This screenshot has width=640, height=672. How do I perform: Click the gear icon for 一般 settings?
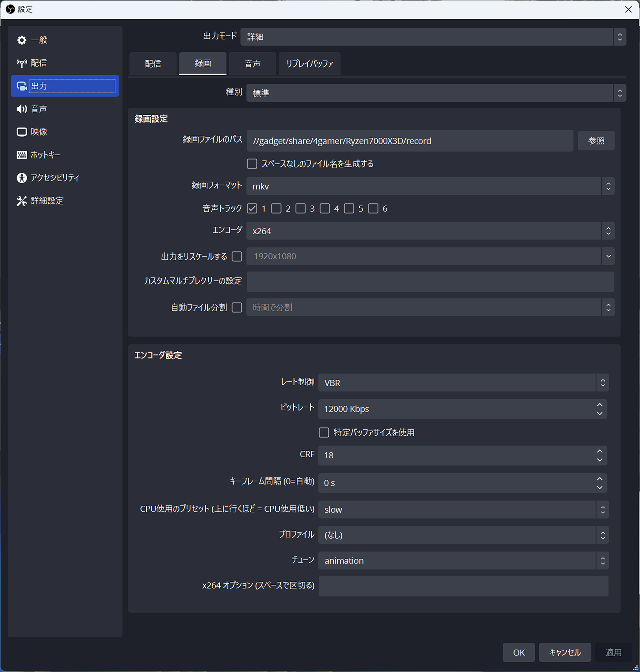22,40
